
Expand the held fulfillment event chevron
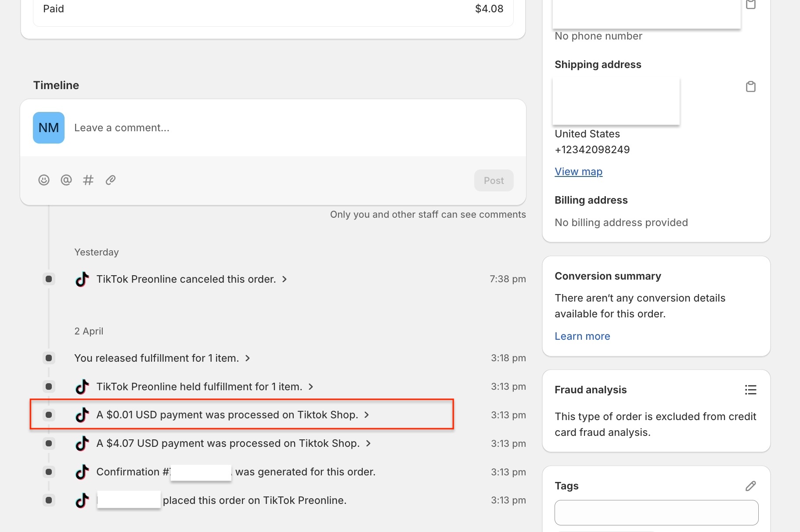coord(311,387)
